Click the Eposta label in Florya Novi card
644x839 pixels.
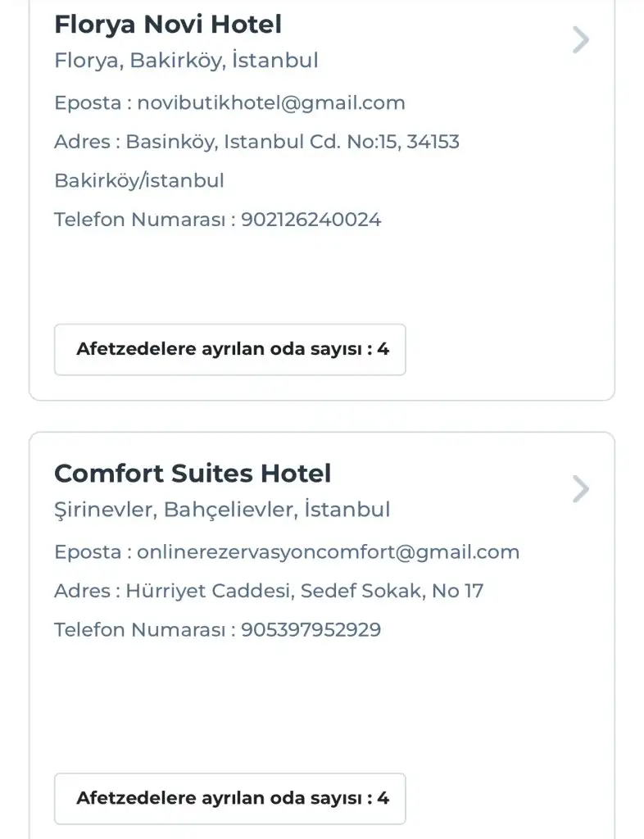click(x=88, y=103)
